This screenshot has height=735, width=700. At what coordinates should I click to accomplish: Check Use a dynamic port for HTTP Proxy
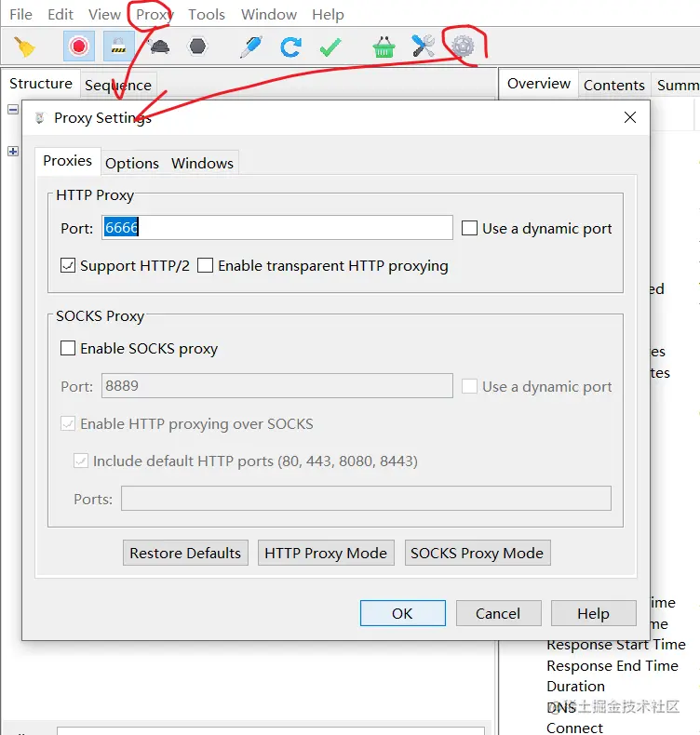469,228
